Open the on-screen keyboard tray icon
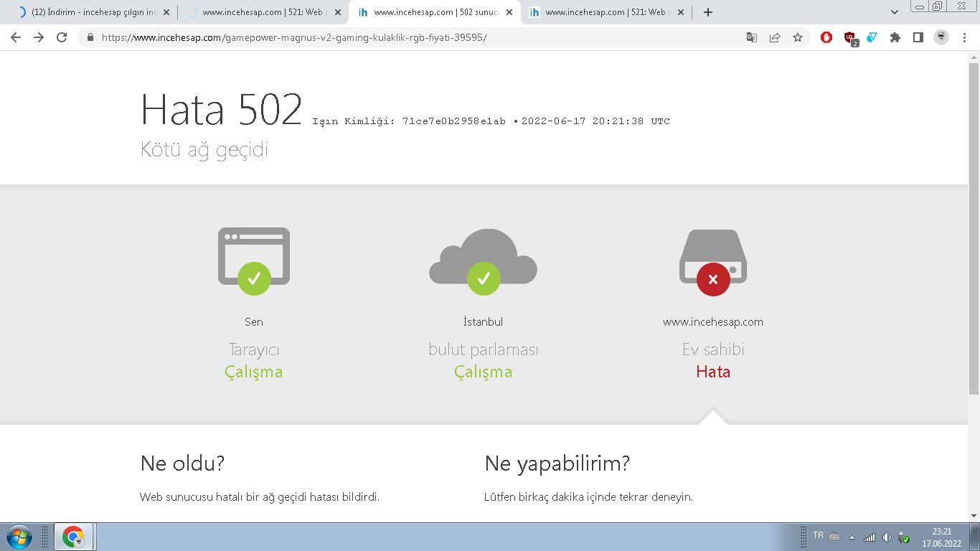Viewport: 980px width, 551px height. tap(834, 536)
